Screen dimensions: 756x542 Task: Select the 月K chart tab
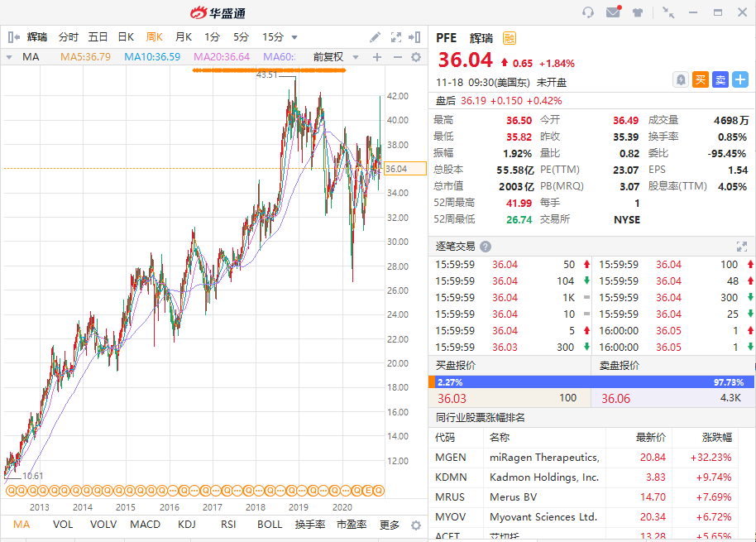click(184, 37)
